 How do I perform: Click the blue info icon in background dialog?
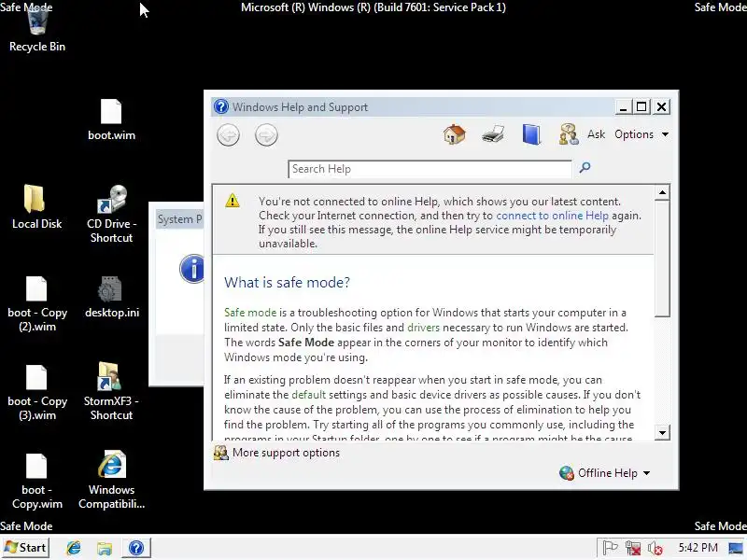(191, 269)
